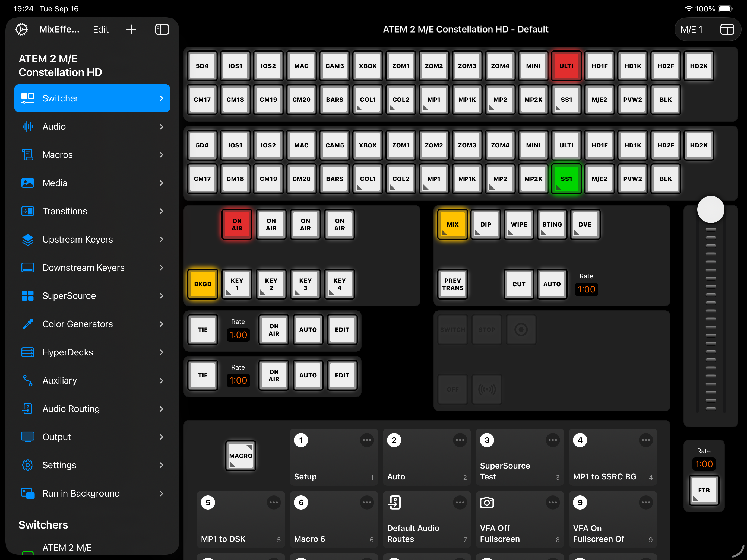
Task: Expand the SuperSource section chevron
Action: [161, 296]
